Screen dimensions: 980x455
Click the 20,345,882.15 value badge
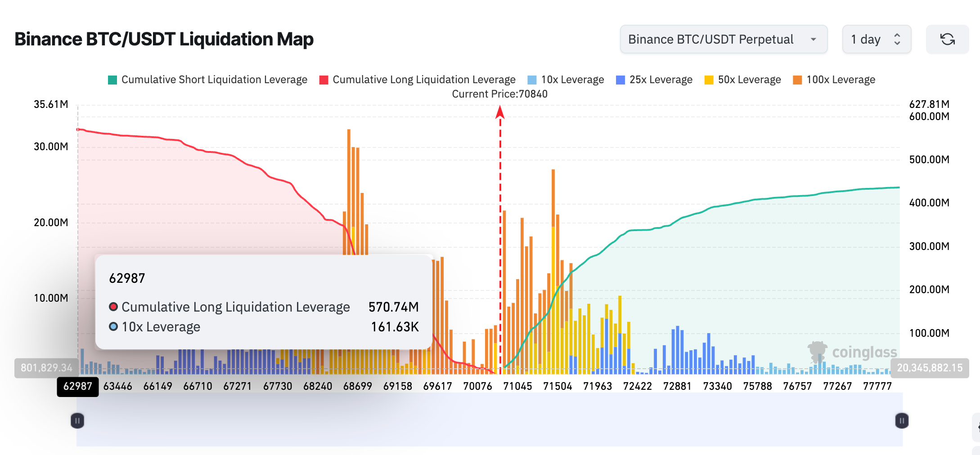(x=929, y=368)
